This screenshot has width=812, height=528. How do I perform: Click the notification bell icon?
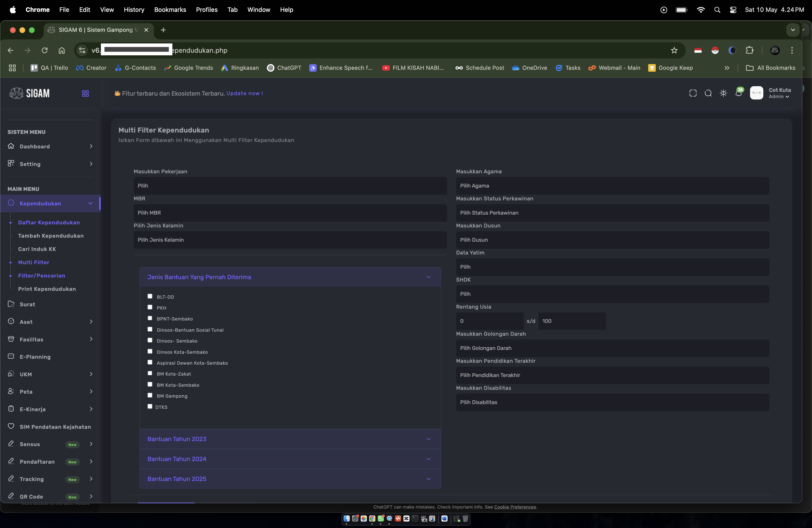[x=738, y=93]
